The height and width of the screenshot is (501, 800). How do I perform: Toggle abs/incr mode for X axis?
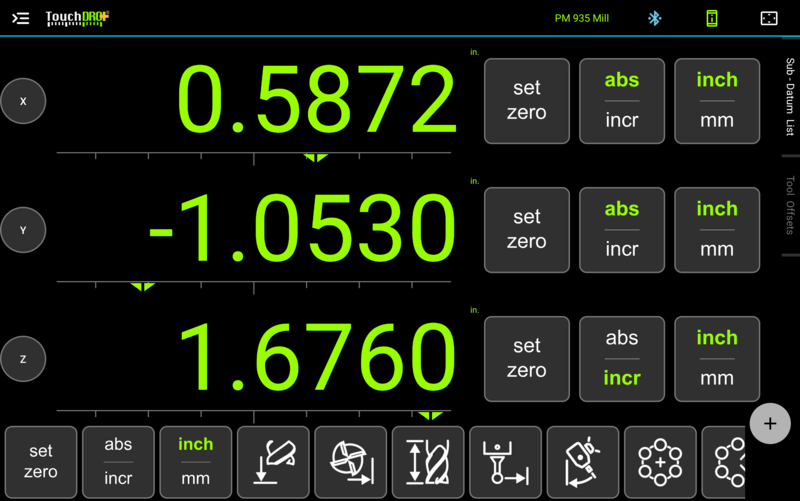coord(622,101)
